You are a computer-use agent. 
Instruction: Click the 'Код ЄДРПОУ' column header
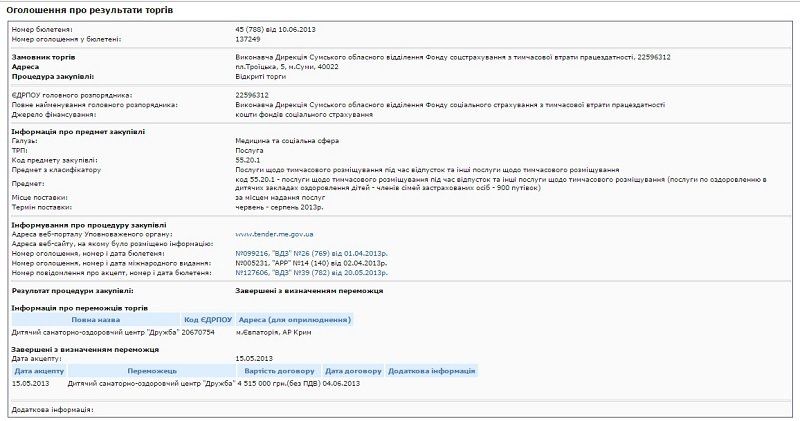pos(207,320)
